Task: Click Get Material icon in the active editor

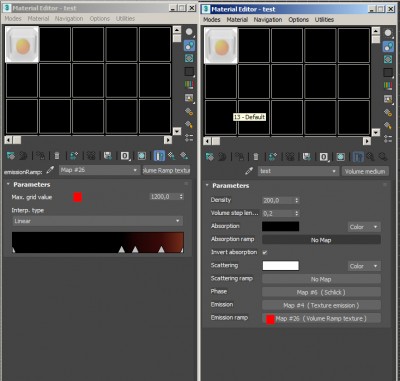Action: tap(210, 157)
